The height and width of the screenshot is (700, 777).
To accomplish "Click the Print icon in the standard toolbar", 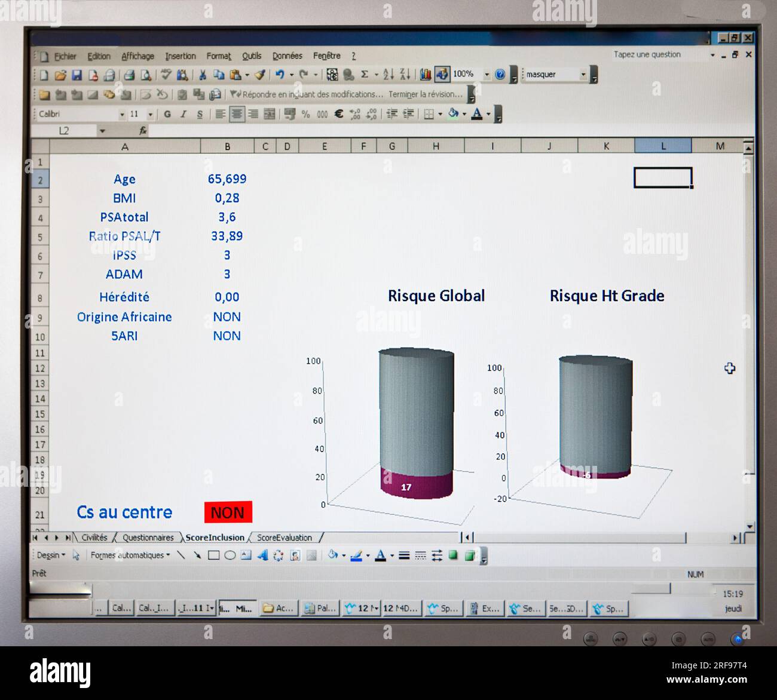I will pyautogui.click(x=129, y=75).
